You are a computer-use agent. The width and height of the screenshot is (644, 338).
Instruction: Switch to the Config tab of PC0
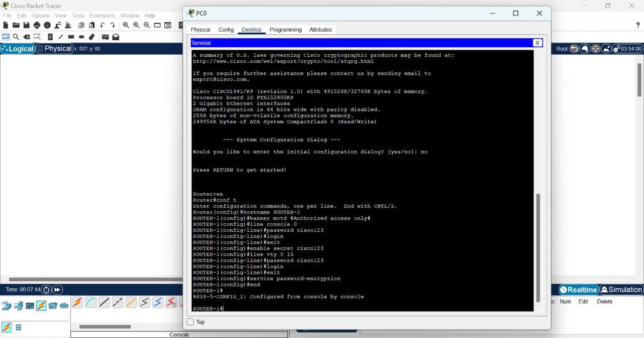click(226, 30)
